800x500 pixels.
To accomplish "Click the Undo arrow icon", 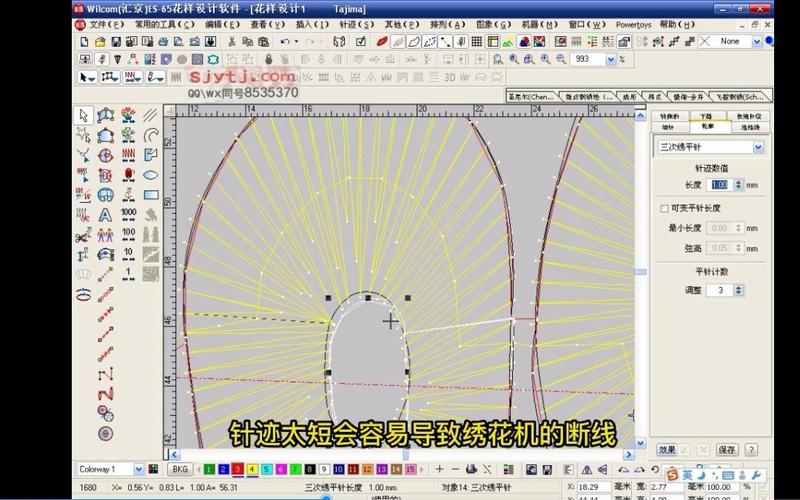I will click(285, 42).
